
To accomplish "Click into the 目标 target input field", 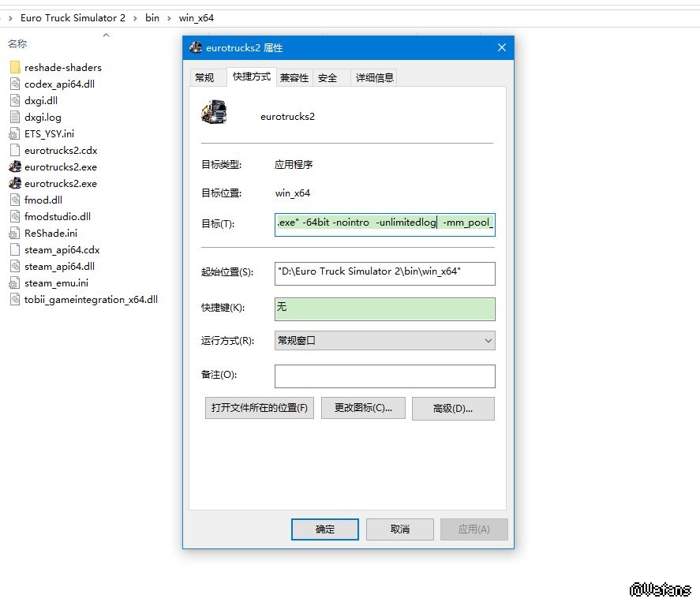I will coord(385,224).
